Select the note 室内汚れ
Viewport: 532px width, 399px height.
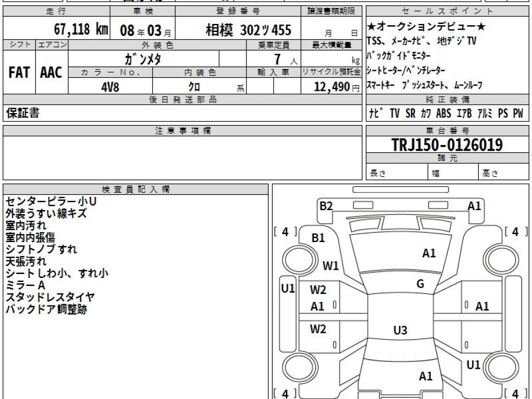(26, 226)
